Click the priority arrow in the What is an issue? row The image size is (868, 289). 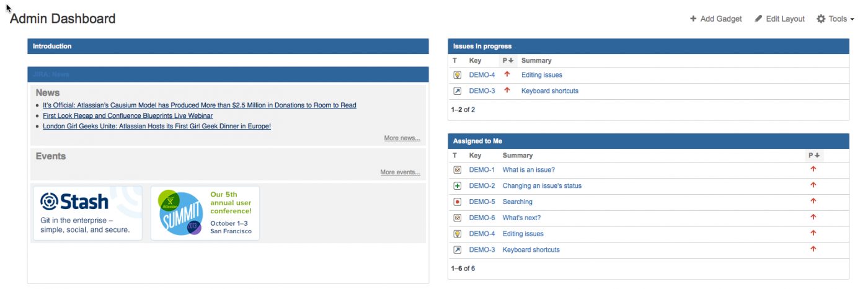click(x=813, y=169)
